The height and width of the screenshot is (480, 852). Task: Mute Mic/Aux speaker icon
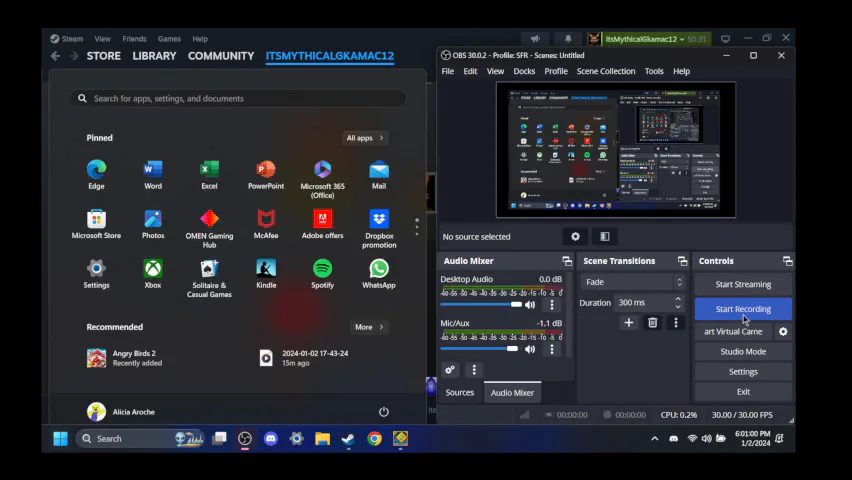click(x=530, y=349)
